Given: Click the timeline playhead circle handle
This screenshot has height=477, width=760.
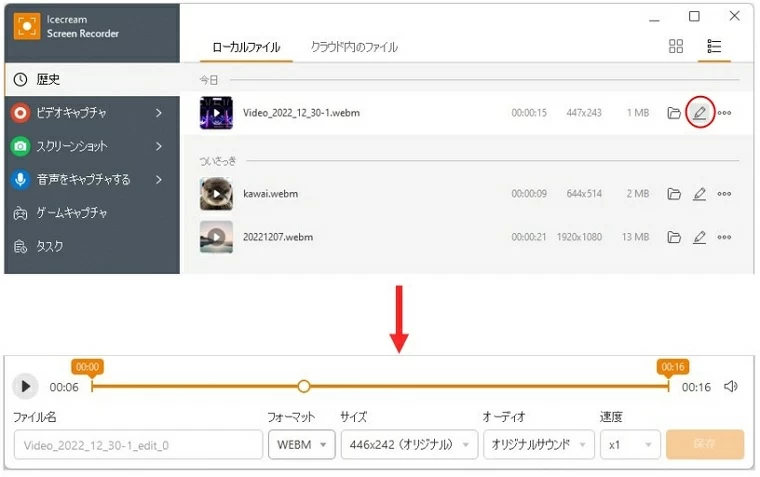Looking at the screenshot, I should (304, 386).
